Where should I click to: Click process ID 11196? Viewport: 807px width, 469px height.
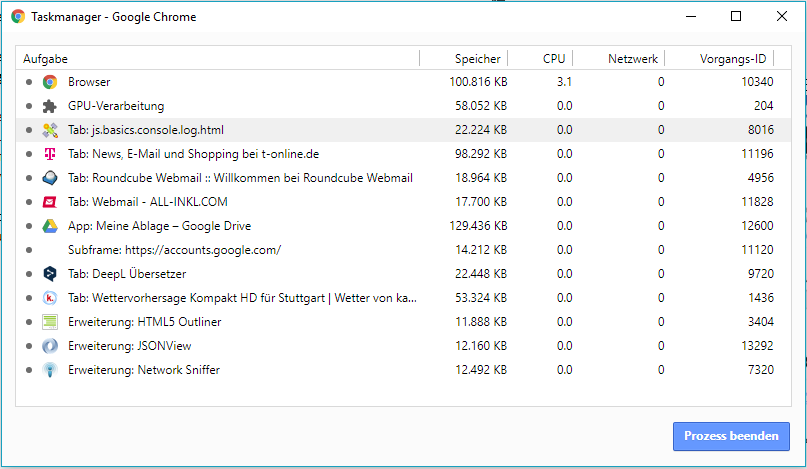pos(757,154)
